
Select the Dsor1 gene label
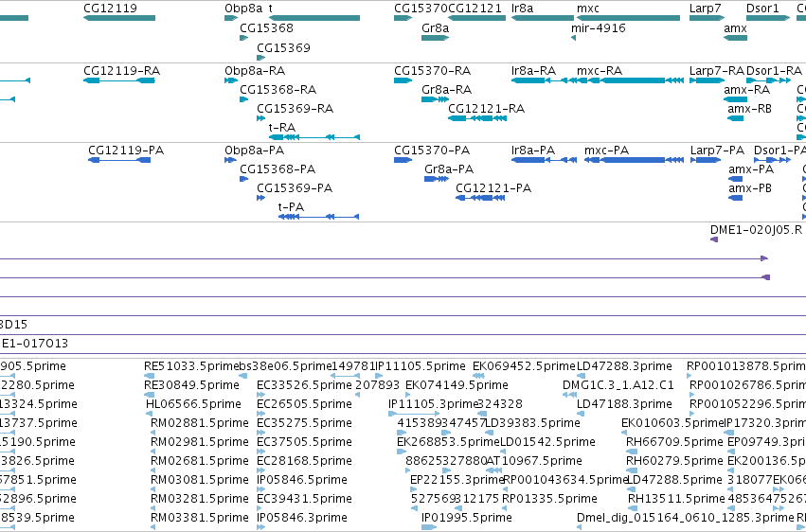coord(762,9)
